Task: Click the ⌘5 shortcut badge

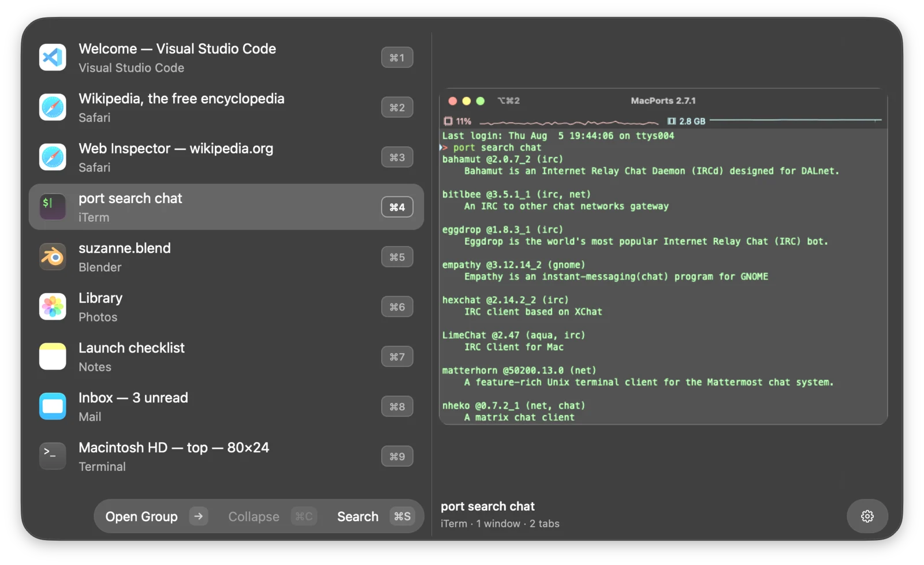Action: click(397, 257)
